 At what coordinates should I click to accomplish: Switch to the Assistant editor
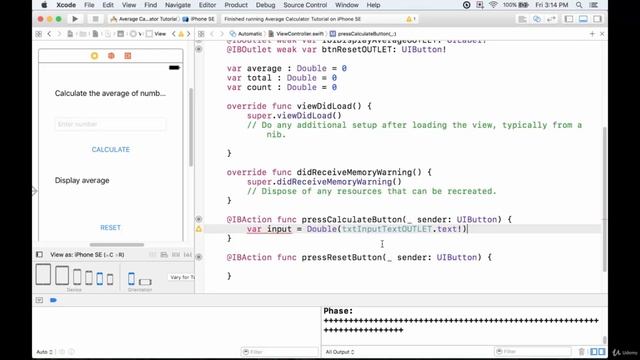(537, 19)
